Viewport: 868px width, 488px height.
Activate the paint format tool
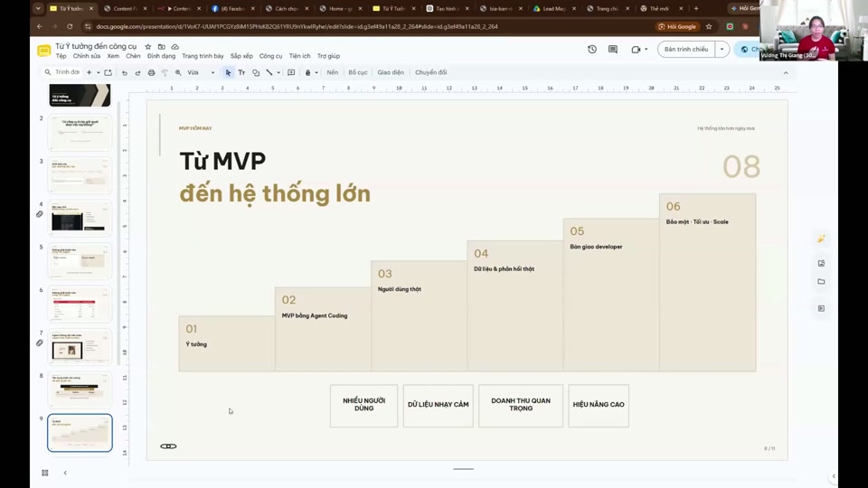coord(165,72)
